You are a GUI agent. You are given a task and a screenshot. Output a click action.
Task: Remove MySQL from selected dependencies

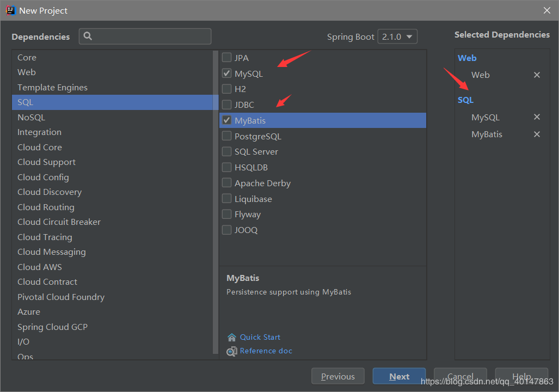point(537,117)
